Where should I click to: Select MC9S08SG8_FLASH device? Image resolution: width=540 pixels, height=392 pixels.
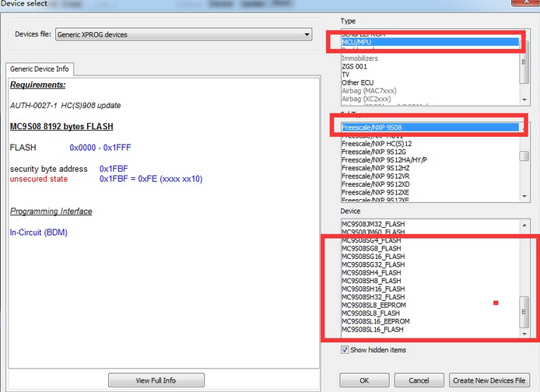point(430,248)
